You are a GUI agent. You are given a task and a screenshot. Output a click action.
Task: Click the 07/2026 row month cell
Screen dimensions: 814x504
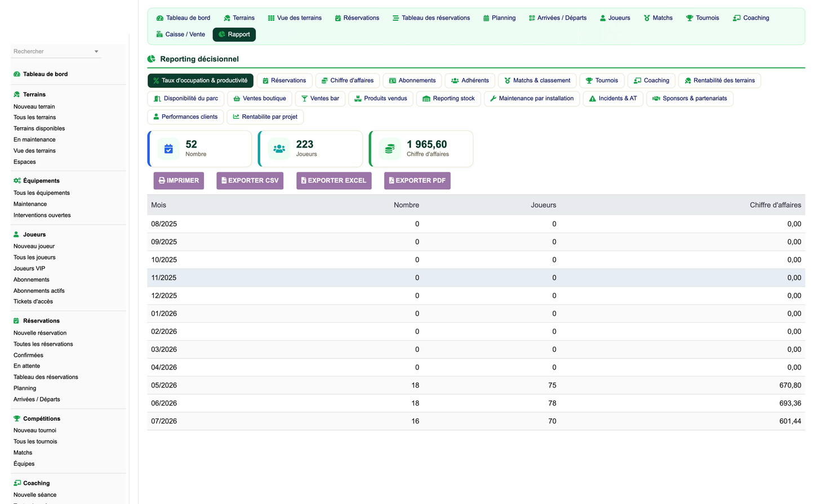pyautogui.click(x=164, y=422)
